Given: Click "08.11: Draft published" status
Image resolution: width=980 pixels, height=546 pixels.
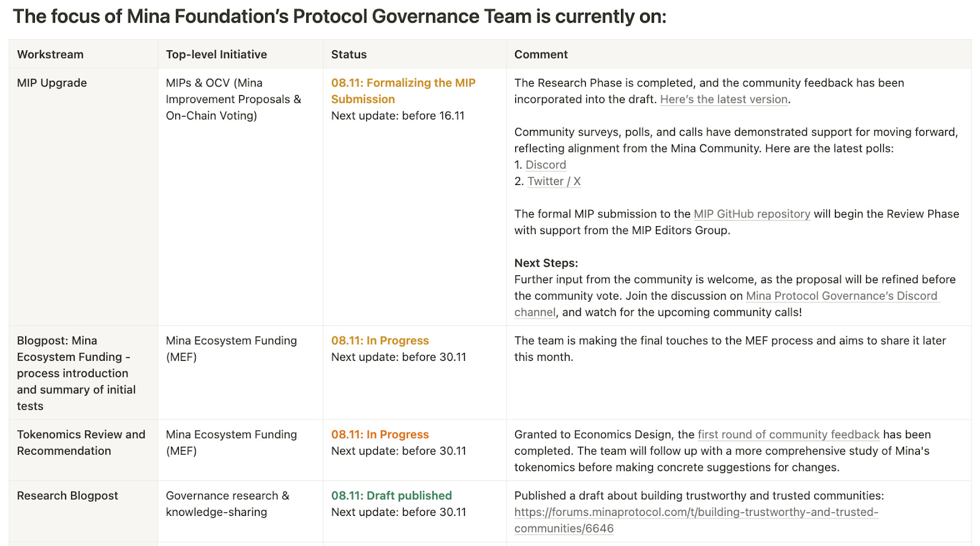Looking at the screenshot, I should (x=391, y=496).
